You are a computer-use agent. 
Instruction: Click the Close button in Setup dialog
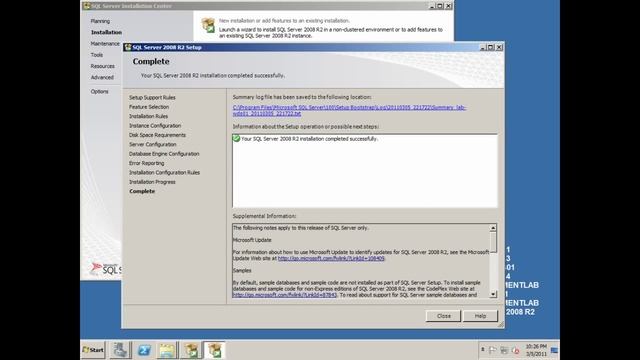pyautogui.click(x=443, y=316)
